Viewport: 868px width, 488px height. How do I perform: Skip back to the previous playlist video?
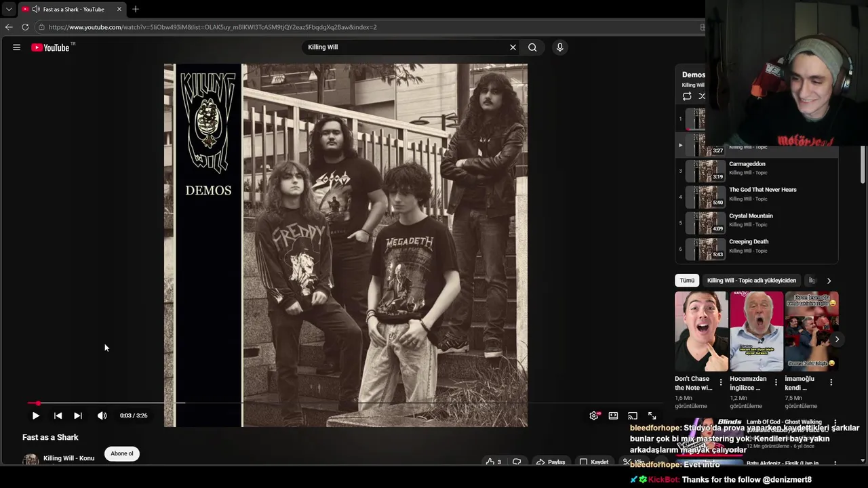(58, 415)
